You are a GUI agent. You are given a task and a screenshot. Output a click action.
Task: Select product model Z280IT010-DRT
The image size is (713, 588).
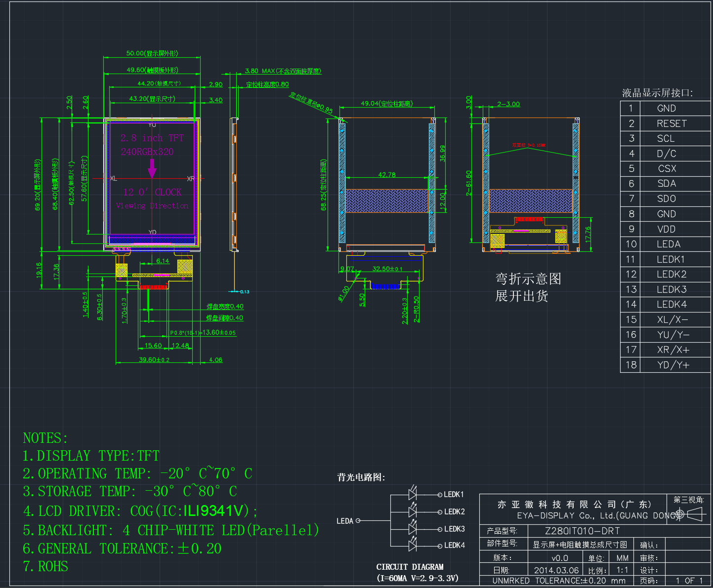pyautogui.click(x=582, y=531)
